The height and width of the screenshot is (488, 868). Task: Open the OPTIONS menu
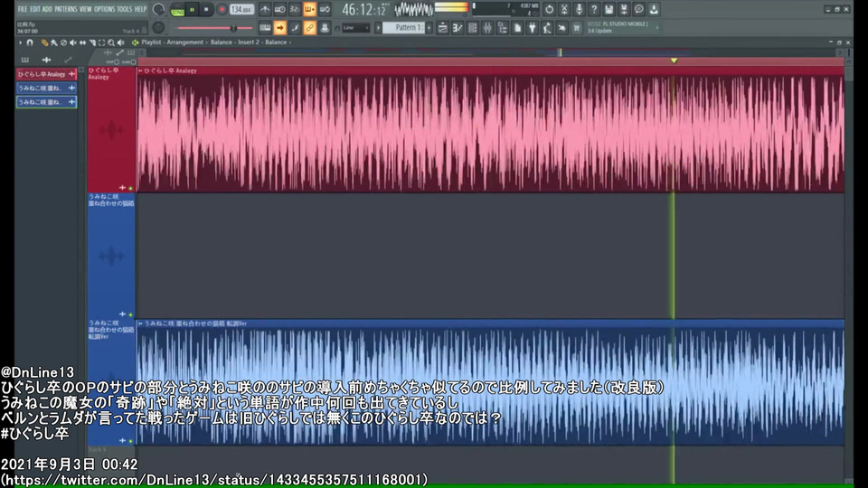tap(105, 9)
